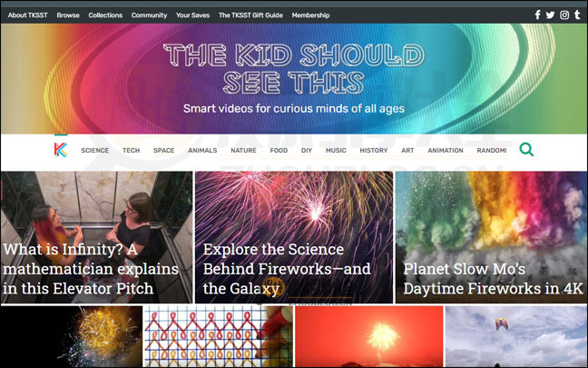Screen dimensions: 588x368
Task: Open the Browse menu item
Action: [68, 15]
